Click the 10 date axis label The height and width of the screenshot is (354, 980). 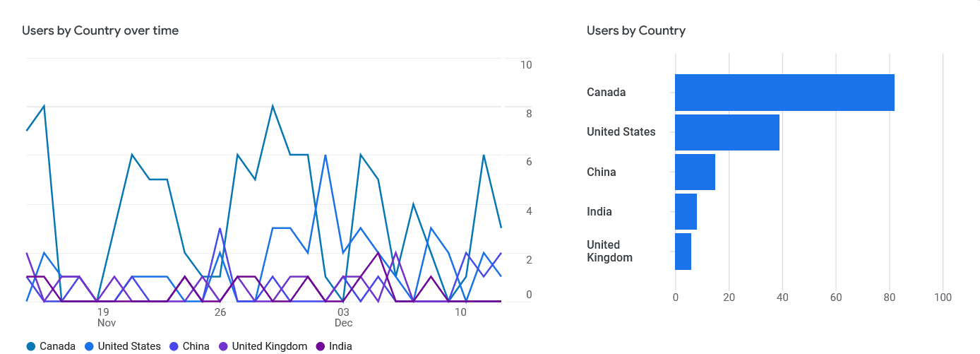tap(460, 312)
